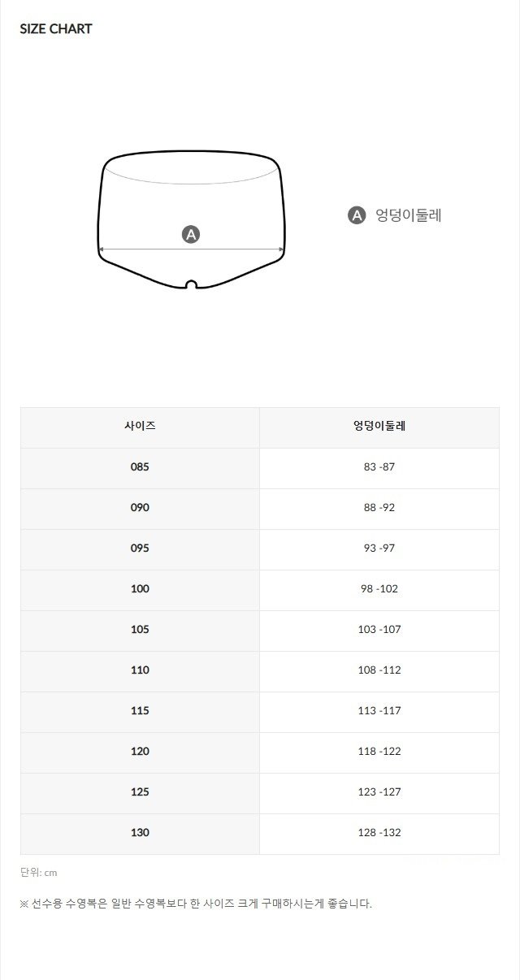Image resolution: width=520 pixels, height=980 pixels.
Task: Select the 125 size cell
Action: [140, 792]
